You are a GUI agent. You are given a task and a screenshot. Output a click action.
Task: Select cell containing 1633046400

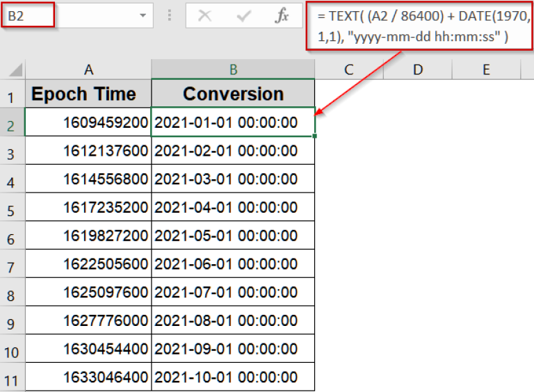[88, 377]
